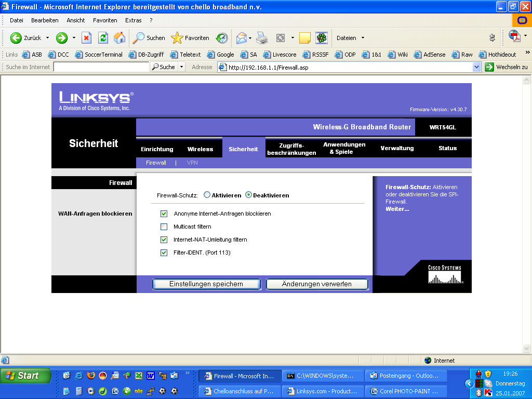Toggle Anonyme Internet-Anfragen blockieren checkbox
The height and width of the screenshot is (399, 532).
coord(164,214)
